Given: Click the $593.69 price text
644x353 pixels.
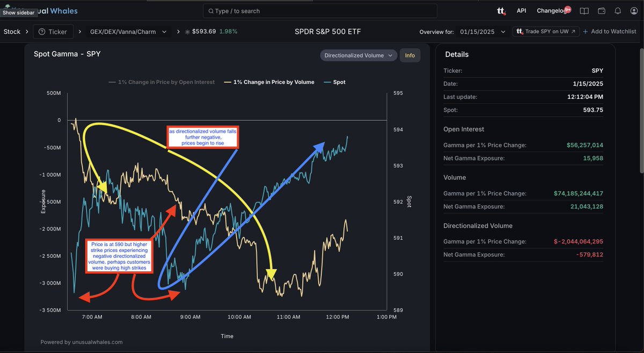Looking at the screenshot, I should tap(204, 32).
